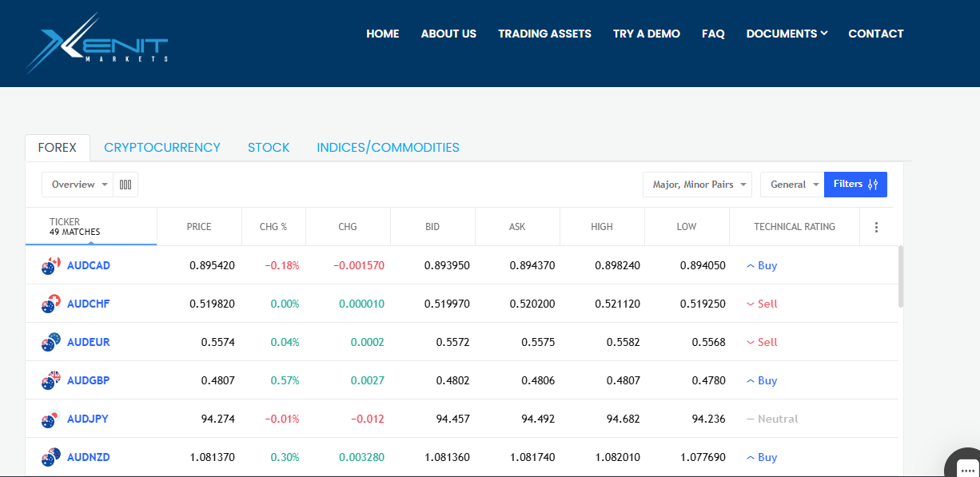Screen dimensions: 980x477
Task: Open TRADING ASSETS in navigation
Action: pos(544,34)
